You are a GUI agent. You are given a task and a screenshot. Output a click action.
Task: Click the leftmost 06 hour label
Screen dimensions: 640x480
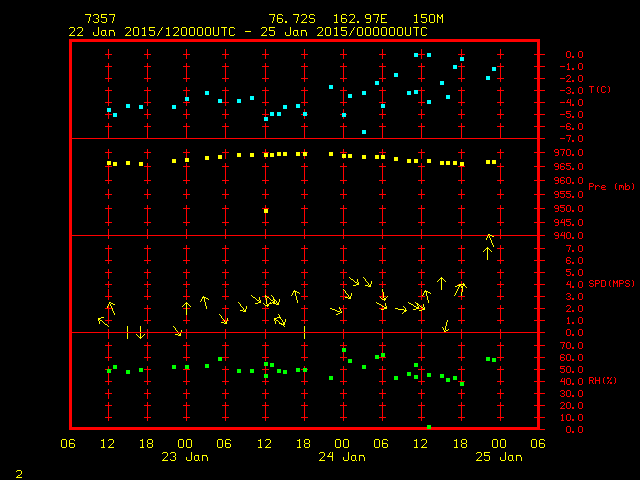click(x=69, y=444)
